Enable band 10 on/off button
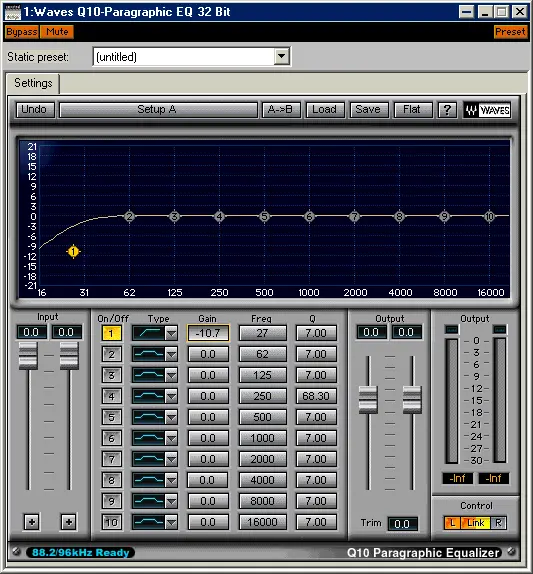The image size is (533, 574). pyautogui.click(x=111, y=522)
